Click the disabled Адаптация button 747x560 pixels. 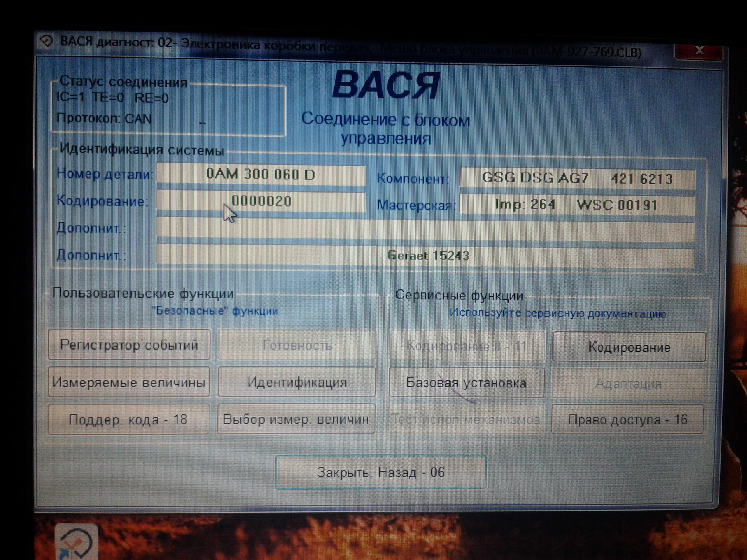point(628,383)
